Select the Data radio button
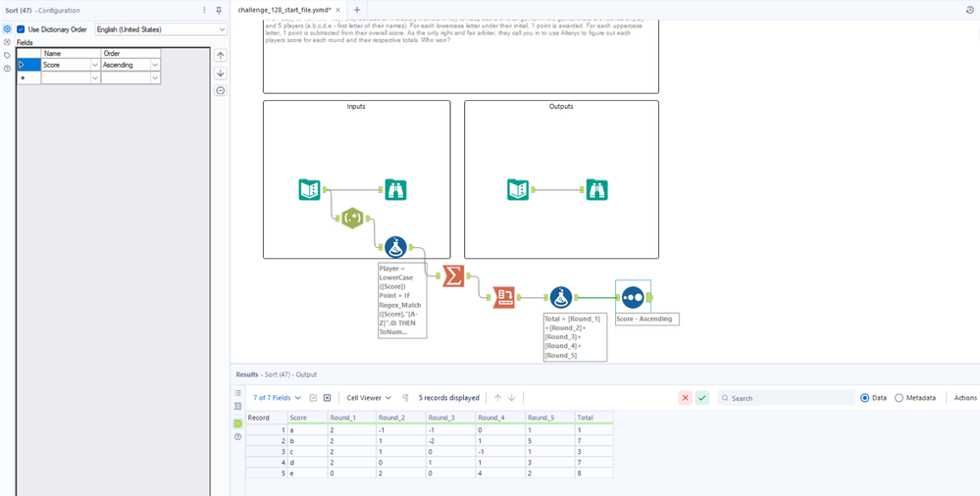 pyautogui.click(x=865, y=398)
